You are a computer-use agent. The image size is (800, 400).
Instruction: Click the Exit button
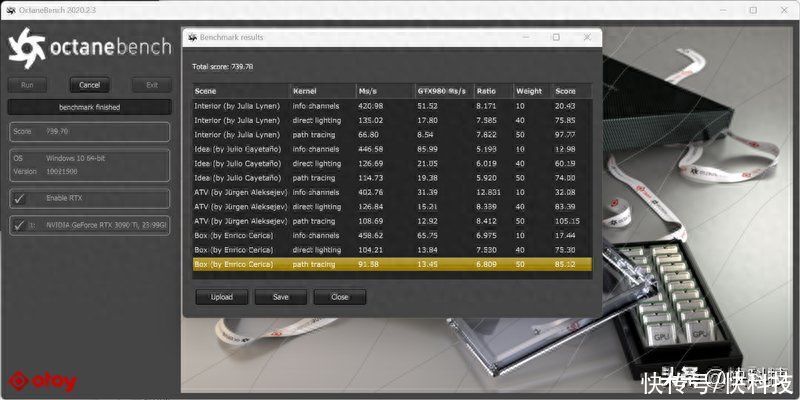152,85
